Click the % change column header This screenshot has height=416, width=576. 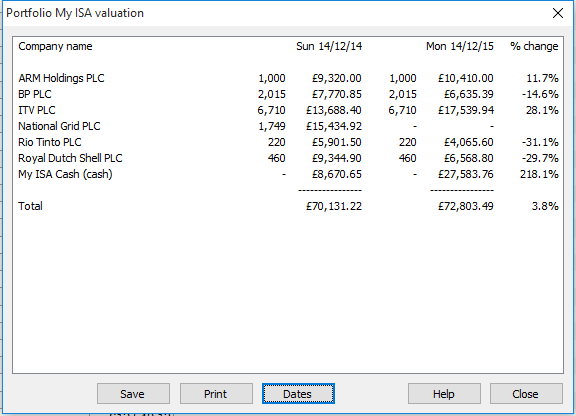(x=534, y=46)
